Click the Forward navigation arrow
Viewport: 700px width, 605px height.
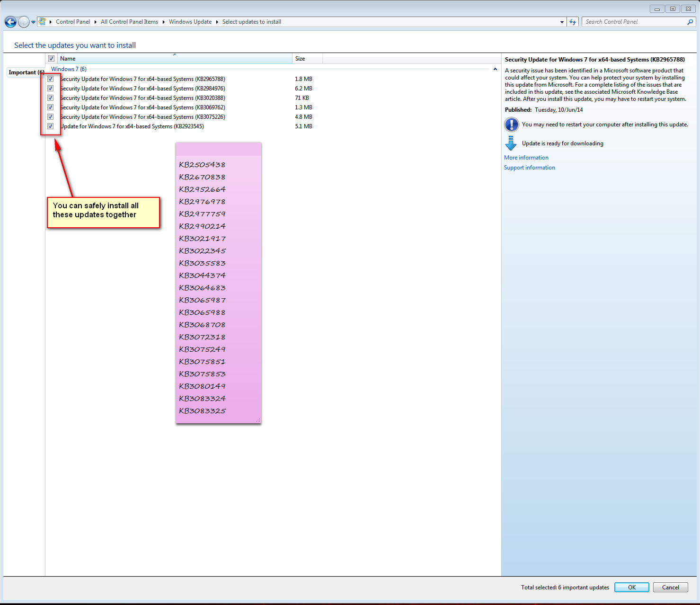pos(24,22)
